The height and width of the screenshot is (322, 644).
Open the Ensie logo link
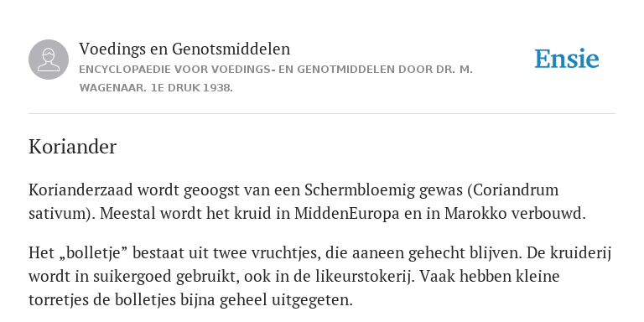[566, 60]
